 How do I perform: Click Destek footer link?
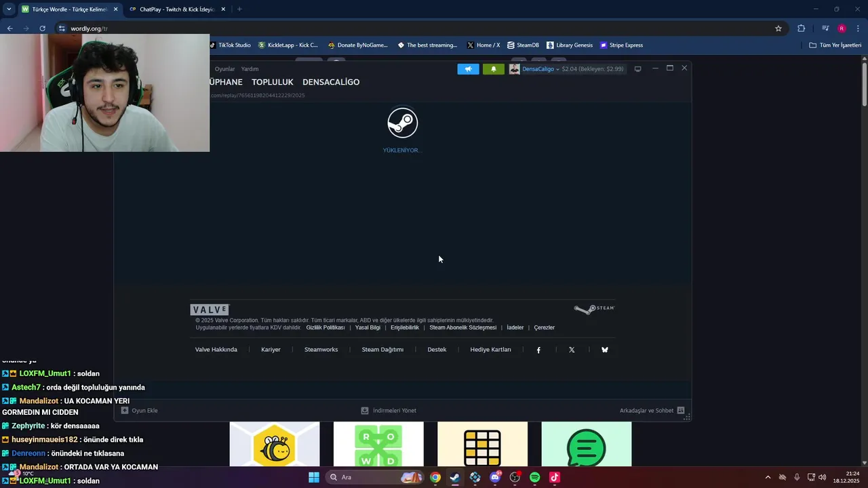tap(437, 350)
